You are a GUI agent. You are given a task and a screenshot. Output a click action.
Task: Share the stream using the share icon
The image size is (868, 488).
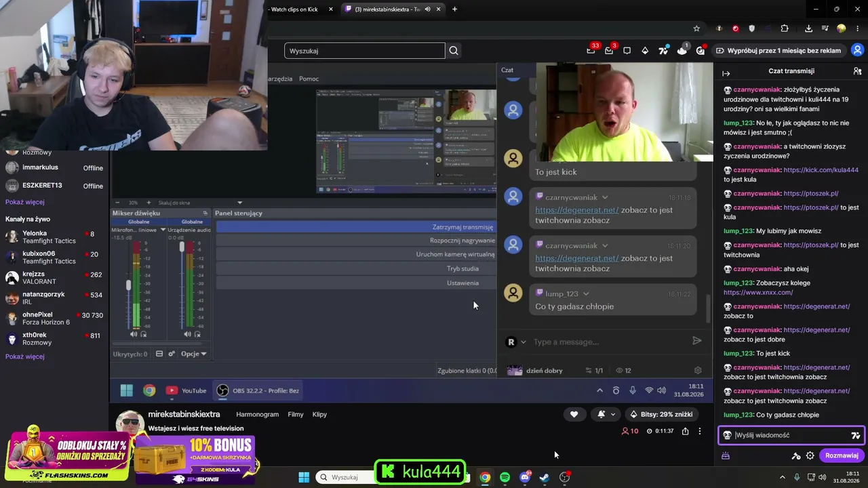point(686,431)
